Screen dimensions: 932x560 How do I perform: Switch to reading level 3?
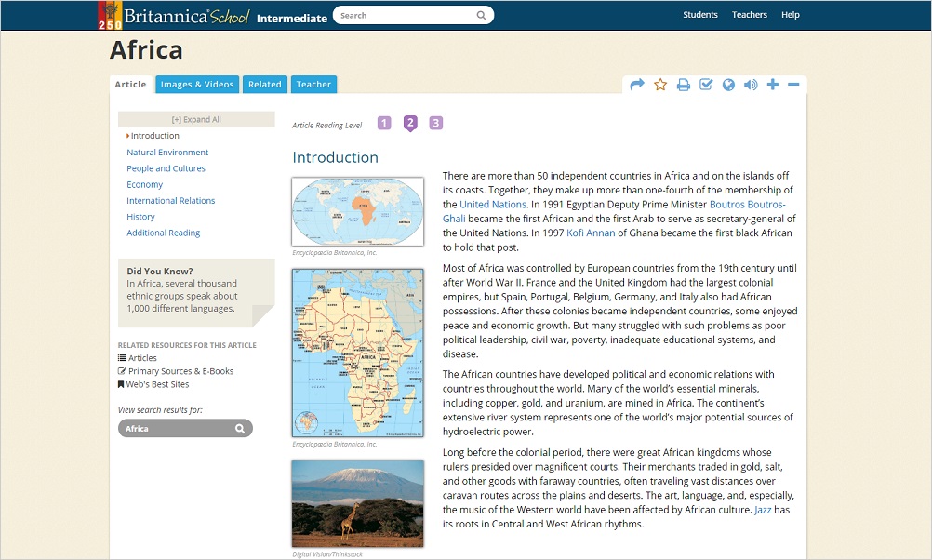tap(435, 123)
